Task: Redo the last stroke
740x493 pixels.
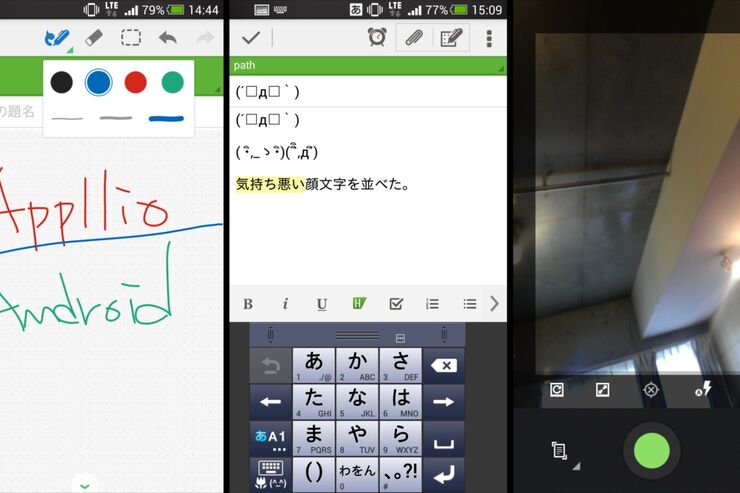Action: [205, 38]
